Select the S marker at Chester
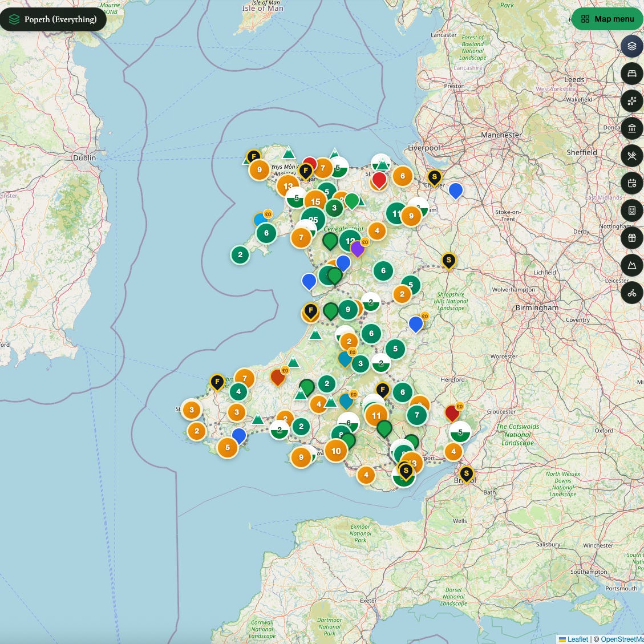This screenshot has width=644, height=644. click(x=434, y=178)
